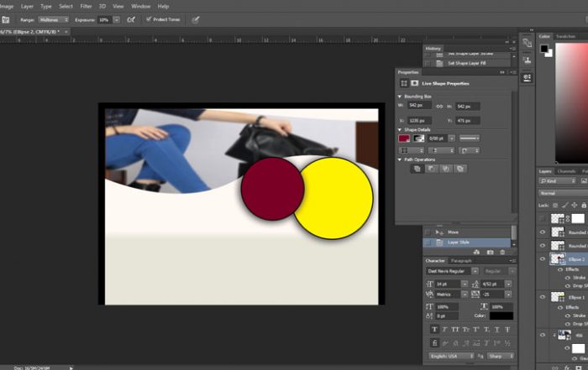Click the shape height H field
Viewport: 588px width, 370px height.
click(x=468, y=107)
